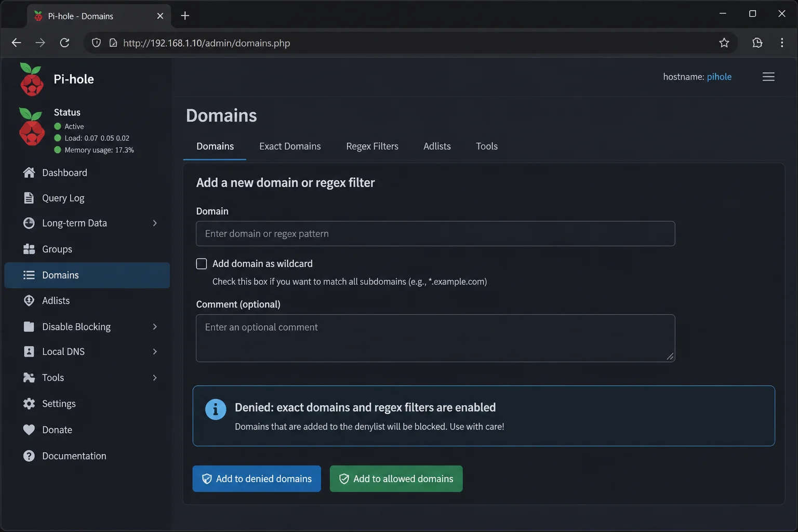Open the browser three-dot menu
This screenshot has height=532, width=798.
pos(782,43)
